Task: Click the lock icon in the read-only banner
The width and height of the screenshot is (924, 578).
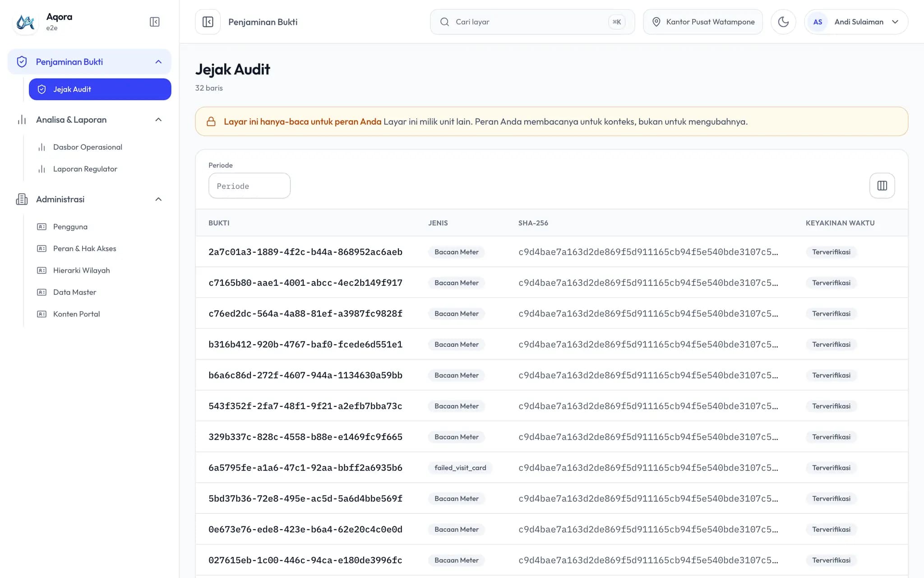Action: (211, 121)
